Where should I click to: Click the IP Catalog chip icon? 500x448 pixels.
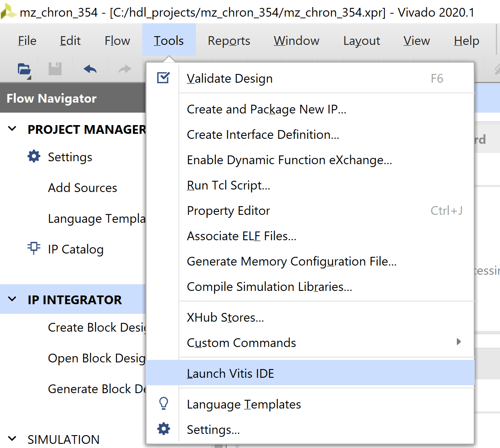[x=34, y=249]
